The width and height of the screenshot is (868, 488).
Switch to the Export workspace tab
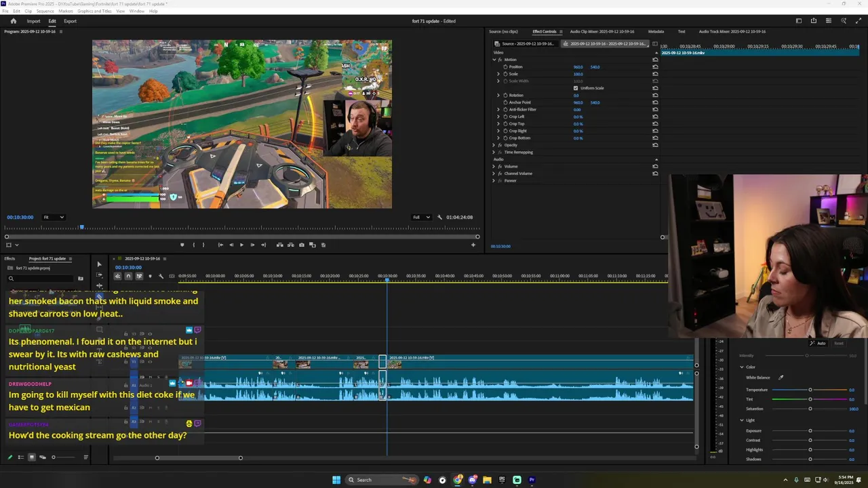pos(70,21)
